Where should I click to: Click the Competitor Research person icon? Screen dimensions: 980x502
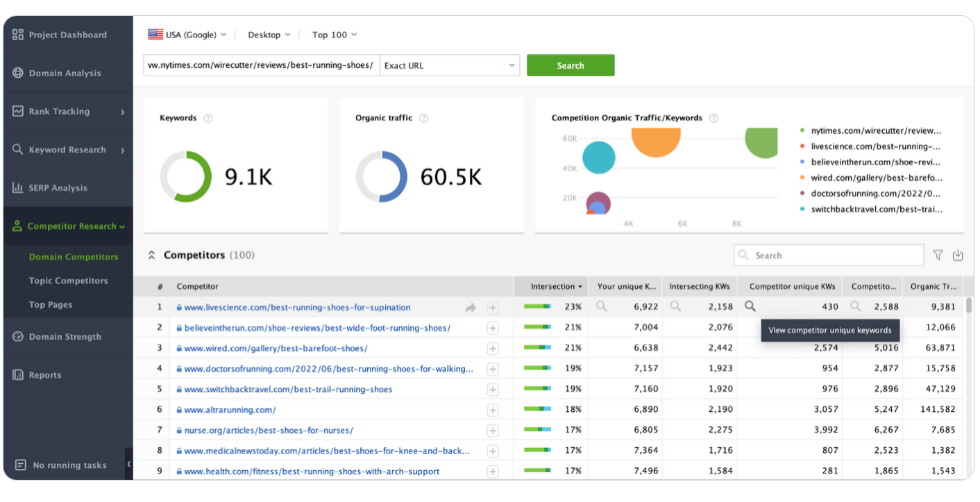(x=18, y=226)
